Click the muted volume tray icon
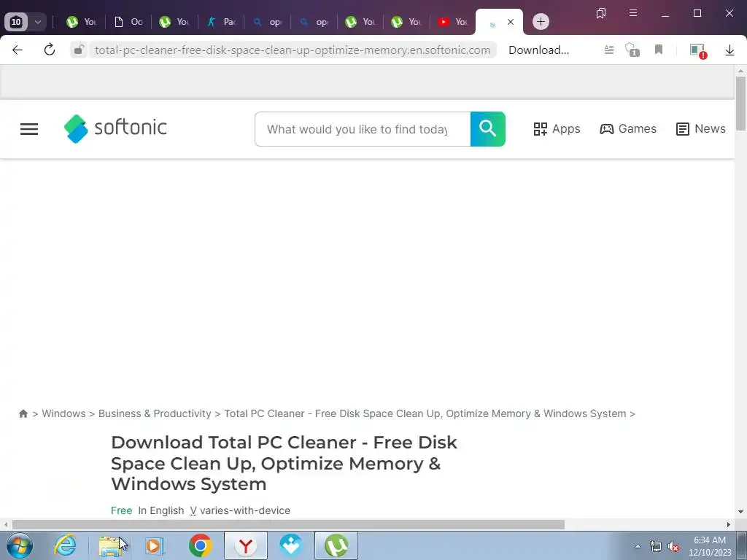The width and height of the screenshot is (747, 560). [x=673, y=546]
